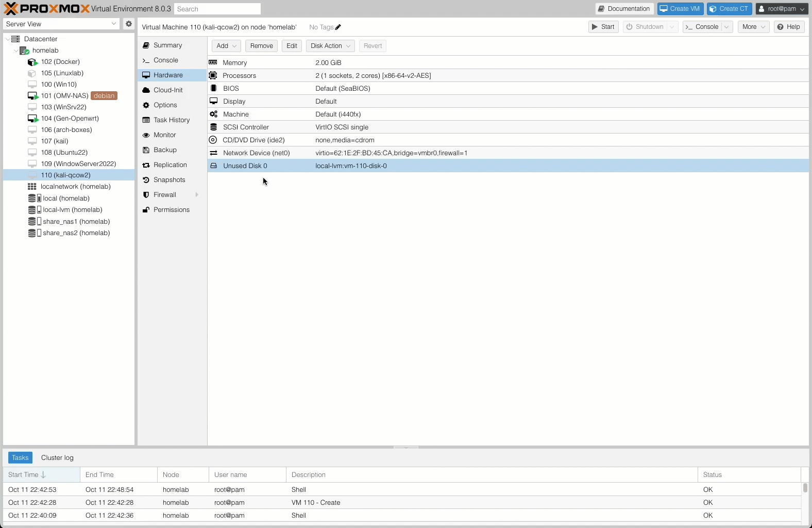Viewport: 812px width, 528px height.
Task: Click the 102 (Docker) container icon
Action: [x=33, y=62]
